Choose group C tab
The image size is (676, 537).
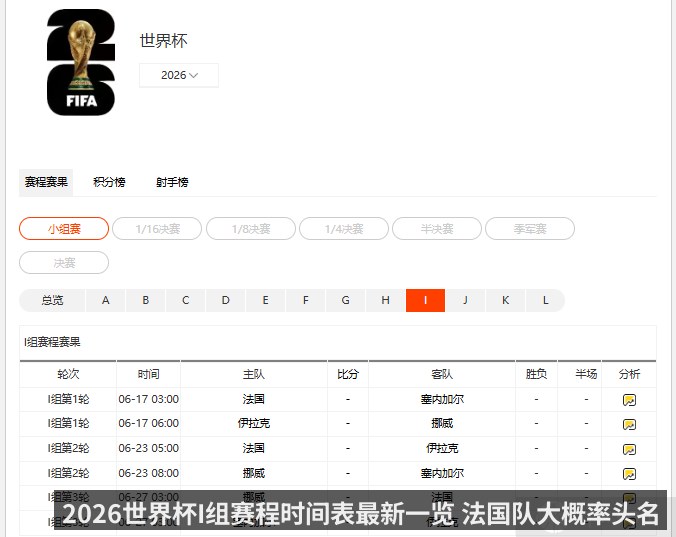[x=185, y=300]
